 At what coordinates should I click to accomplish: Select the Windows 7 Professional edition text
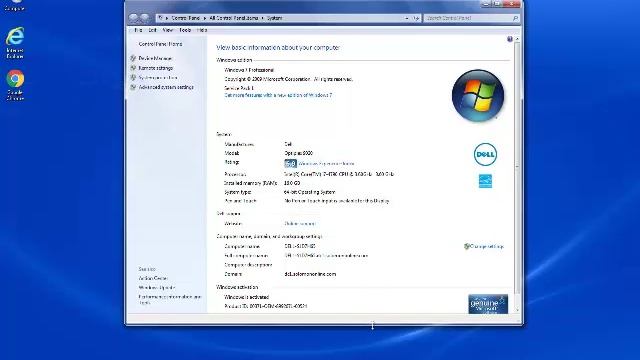tap(249, 70)
